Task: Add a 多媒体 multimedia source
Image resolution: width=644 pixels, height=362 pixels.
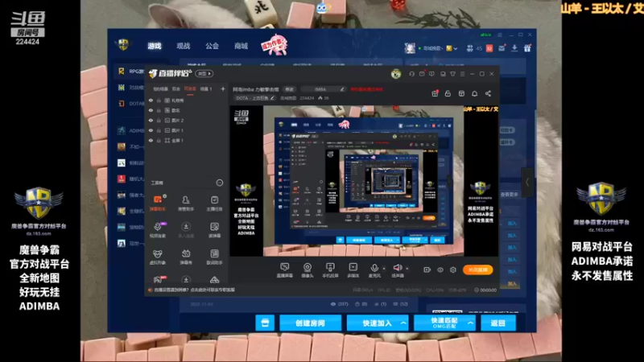Action: (353, 269)
